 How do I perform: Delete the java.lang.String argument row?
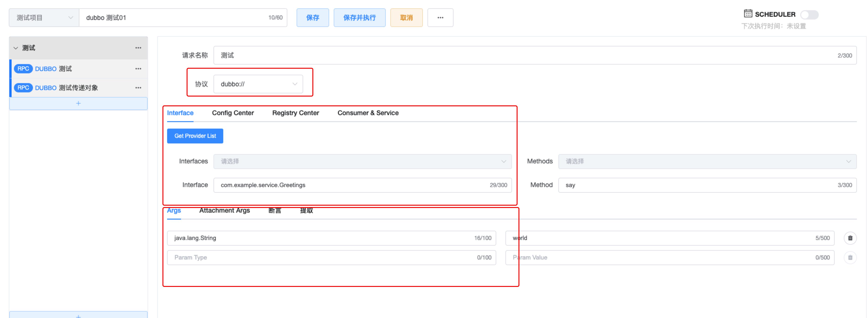point(850,238)
